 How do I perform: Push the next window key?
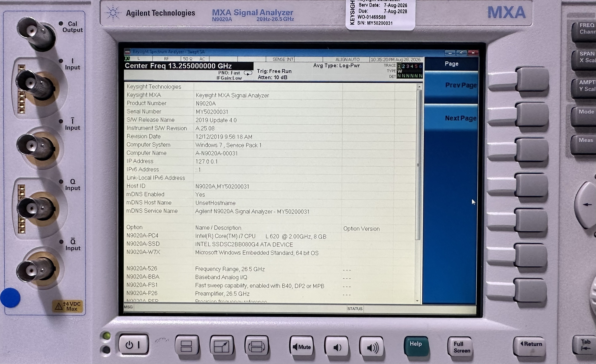click(x=257, y=346)
